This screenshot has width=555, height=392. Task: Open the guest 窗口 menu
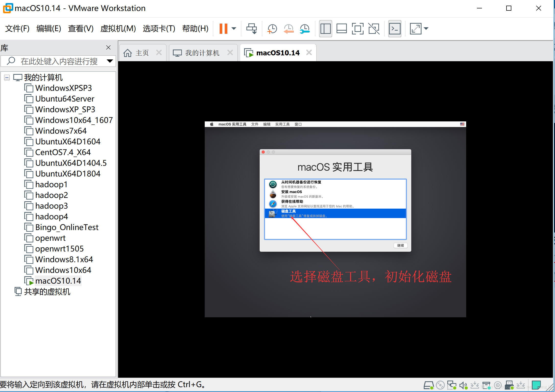[x=298, y=124]
